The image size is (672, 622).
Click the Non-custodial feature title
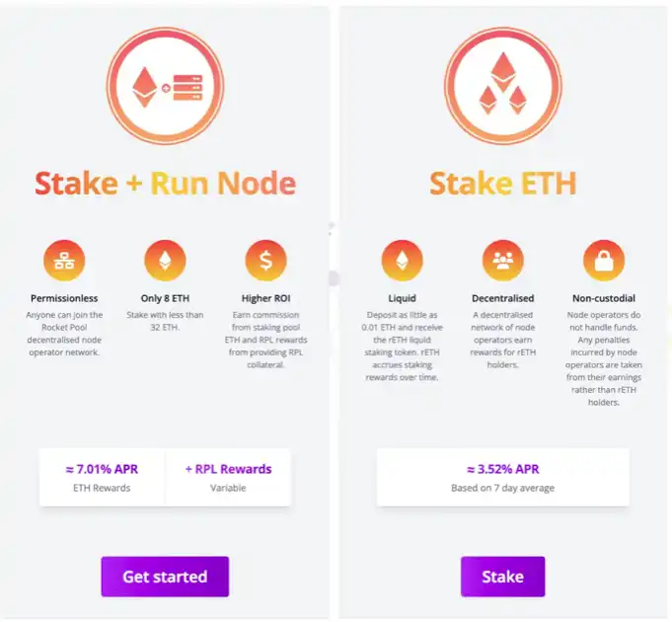604,298
